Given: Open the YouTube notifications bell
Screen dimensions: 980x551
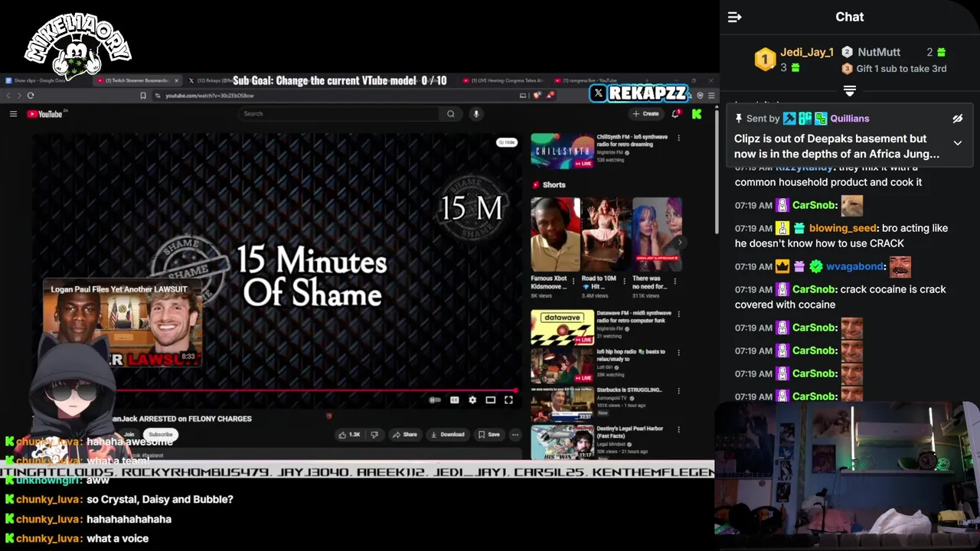Looking at the screenshot, I should 675,114.
